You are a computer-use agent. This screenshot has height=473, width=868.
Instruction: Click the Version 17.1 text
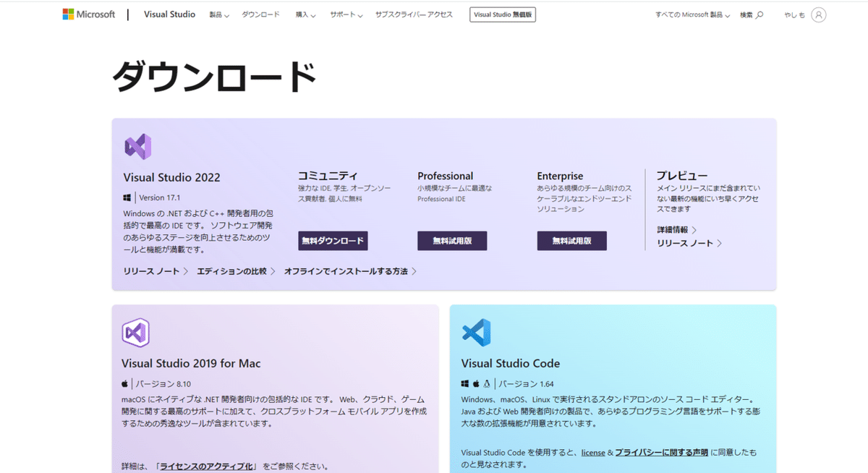point(159,197)
